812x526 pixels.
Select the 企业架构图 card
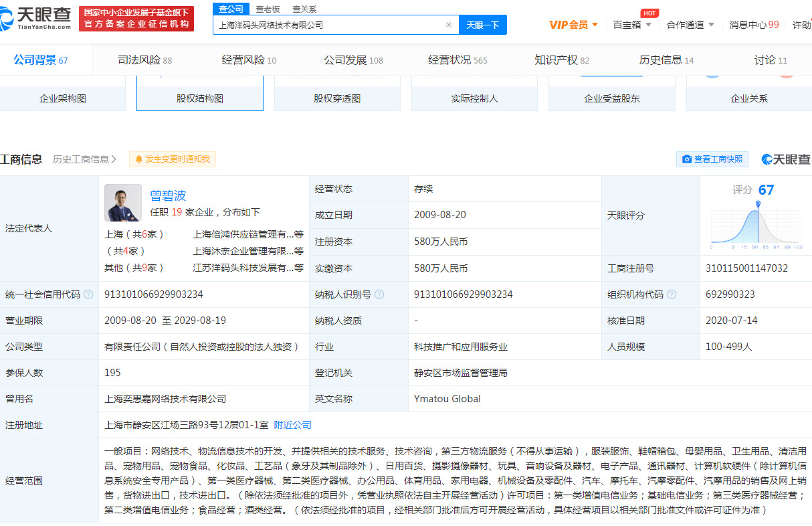[x=63, y=94]
